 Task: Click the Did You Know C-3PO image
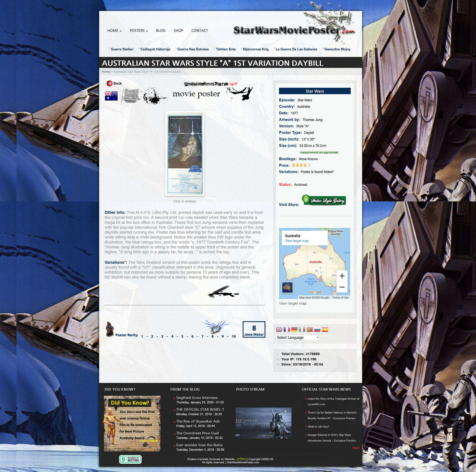[132, 423]
